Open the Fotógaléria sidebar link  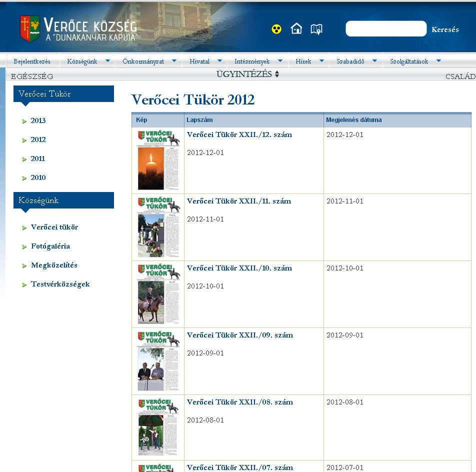pyautogui.click(x=50, y=246)
